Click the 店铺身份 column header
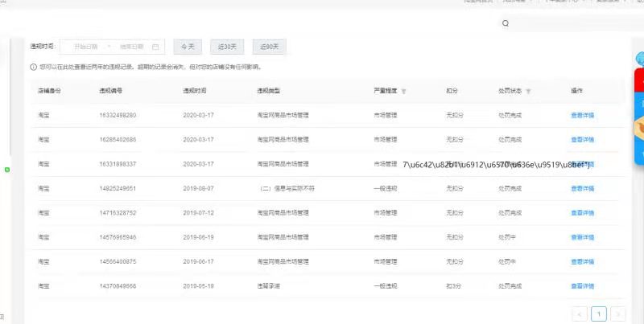Viewport: 644px width, 324px height. click(x=49, y=91)
